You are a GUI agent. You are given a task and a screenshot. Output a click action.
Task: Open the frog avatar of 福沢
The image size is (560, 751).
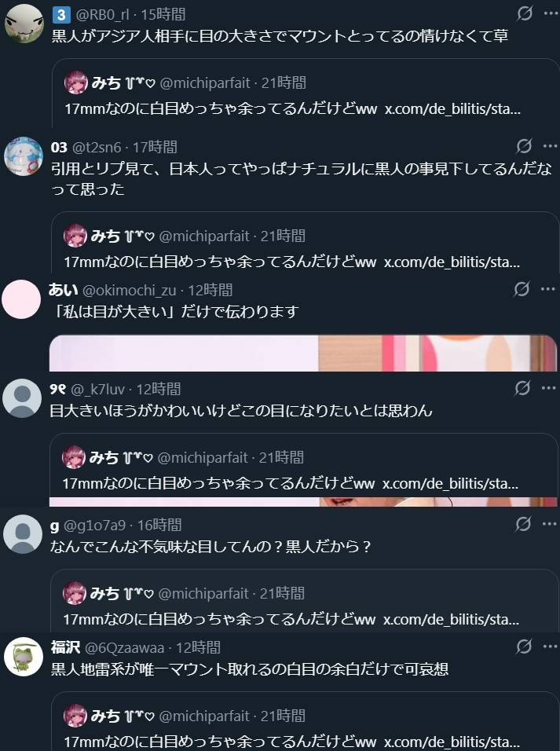(x=24, y=657)
